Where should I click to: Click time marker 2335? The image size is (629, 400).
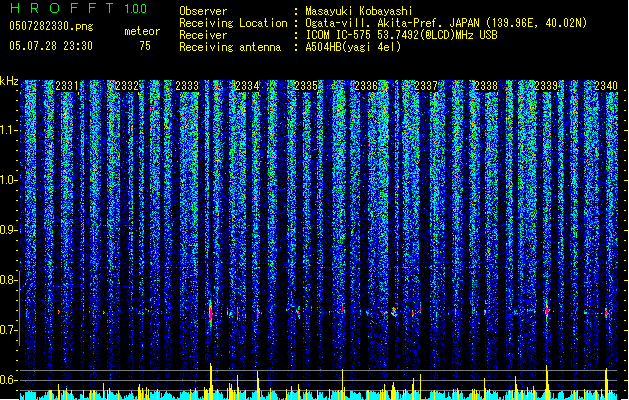coord(306,85)
